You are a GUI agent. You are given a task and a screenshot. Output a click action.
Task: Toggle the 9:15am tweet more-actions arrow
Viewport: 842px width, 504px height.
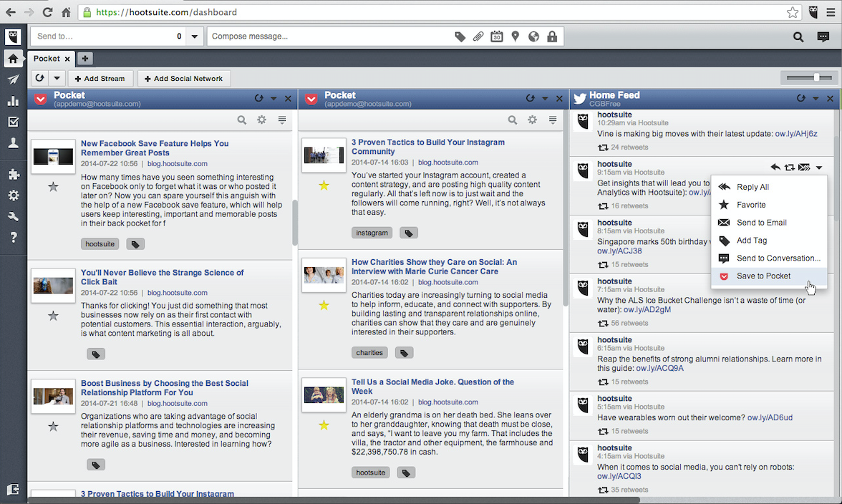819,168
